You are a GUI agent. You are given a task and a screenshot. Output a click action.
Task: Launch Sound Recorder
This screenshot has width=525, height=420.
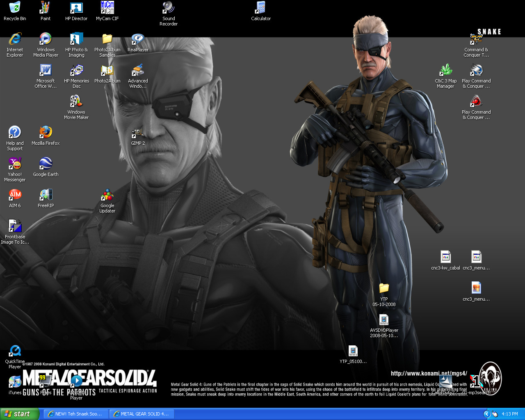pyautogui.click(x=168, y=8)
